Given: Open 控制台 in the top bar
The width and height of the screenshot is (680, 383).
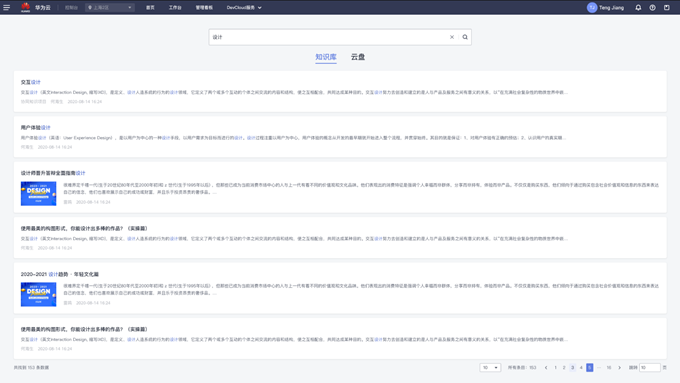Looking at the screenshot, I should pyautogui.click(x=71, y=7).
